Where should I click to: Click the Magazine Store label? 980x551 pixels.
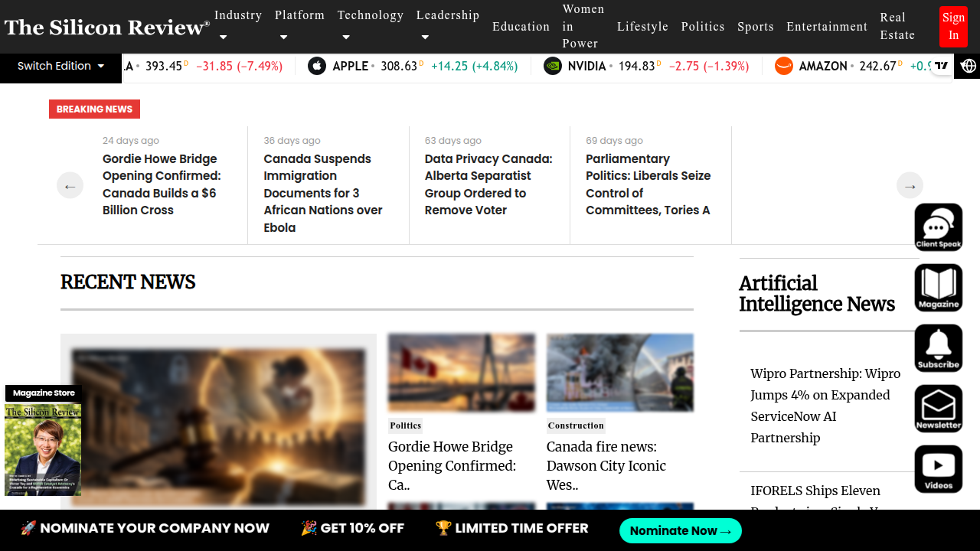pyautogui.click(x=44, y=393)
